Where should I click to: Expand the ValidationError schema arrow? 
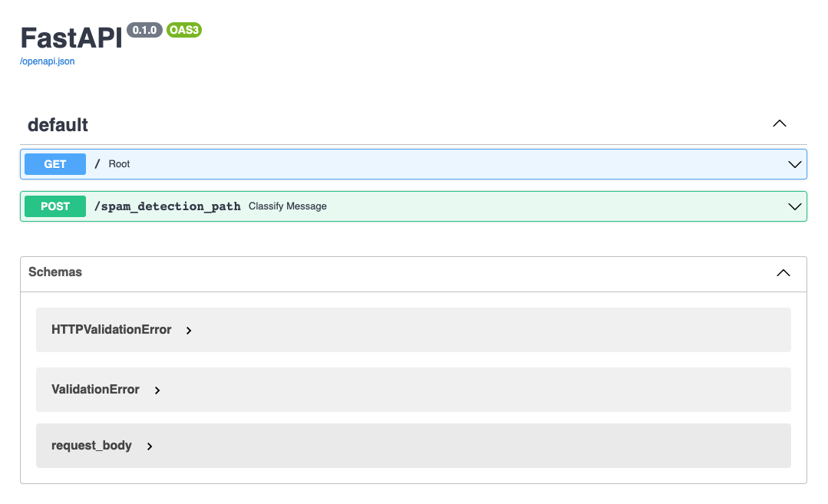[157, 390]
